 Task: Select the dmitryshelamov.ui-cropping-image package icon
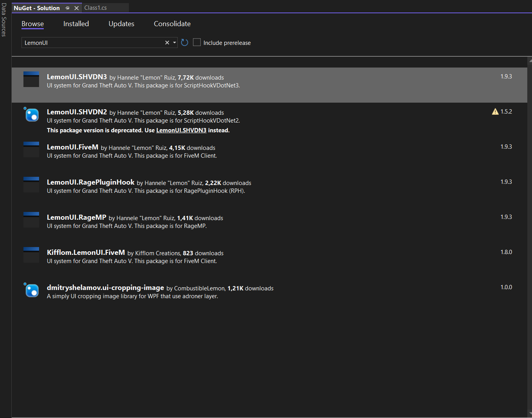31,290
